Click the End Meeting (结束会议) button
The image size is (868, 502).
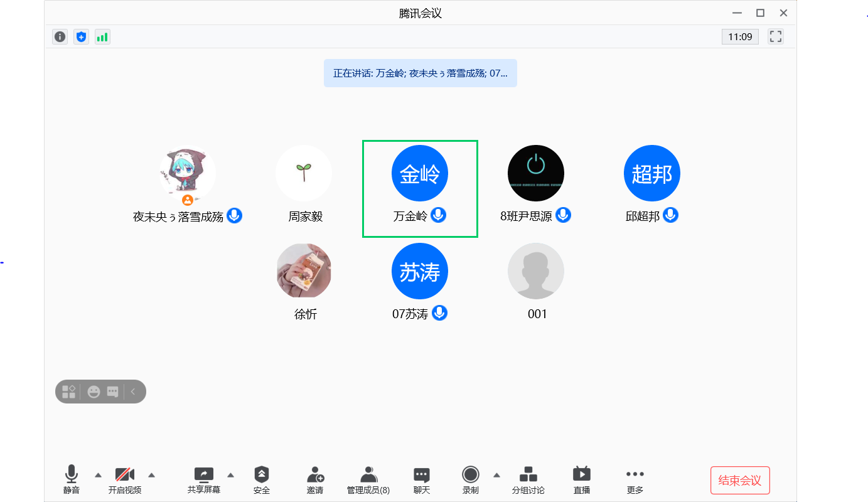740,481
